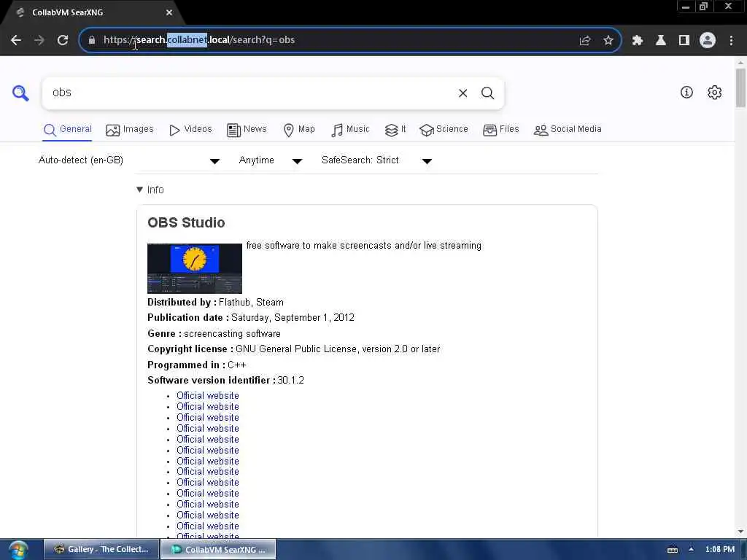747x560 pixels.
Task: Click the GNU General Public License text
Action: [x=337, y=349]
